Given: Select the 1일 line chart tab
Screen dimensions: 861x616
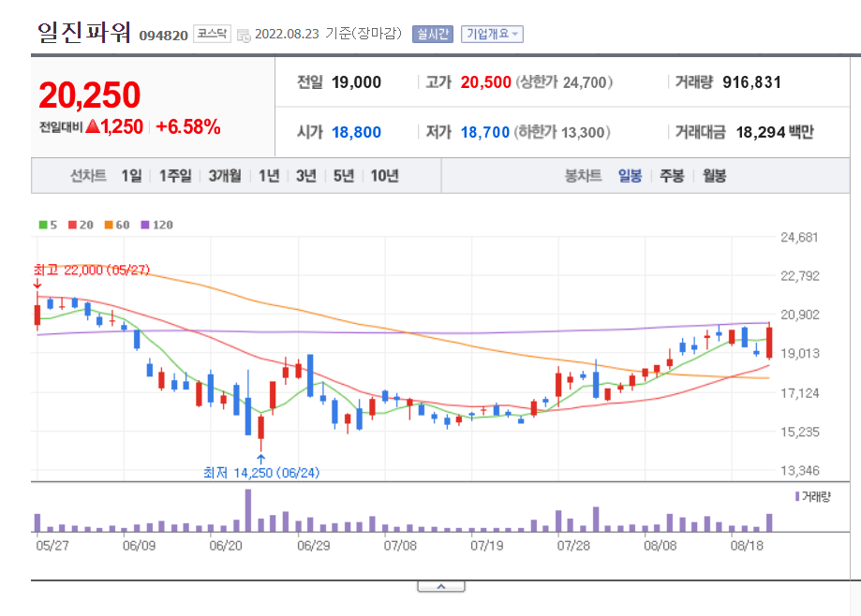Looking at the screenshot, I should tap(132, 176).
